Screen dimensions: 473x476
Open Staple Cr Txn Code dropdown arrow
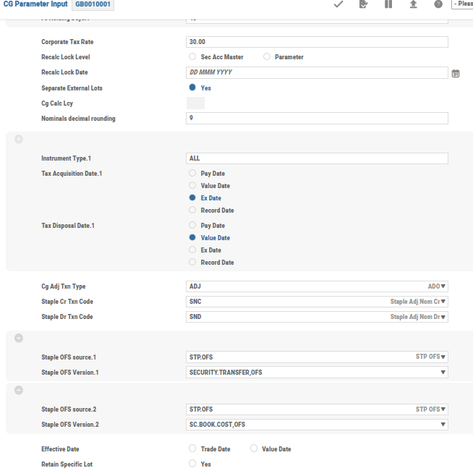[x=443, y=302]
